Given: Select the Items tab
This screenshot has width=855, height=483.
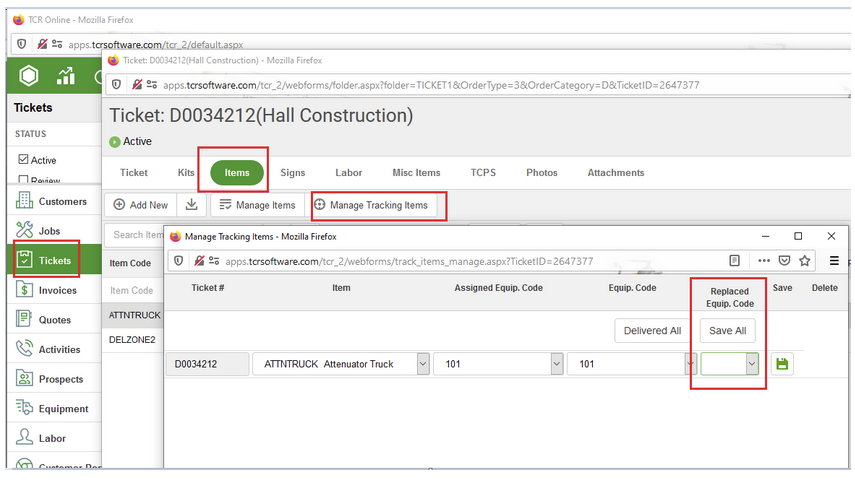Looking at the screenshot, I should 237,172.
